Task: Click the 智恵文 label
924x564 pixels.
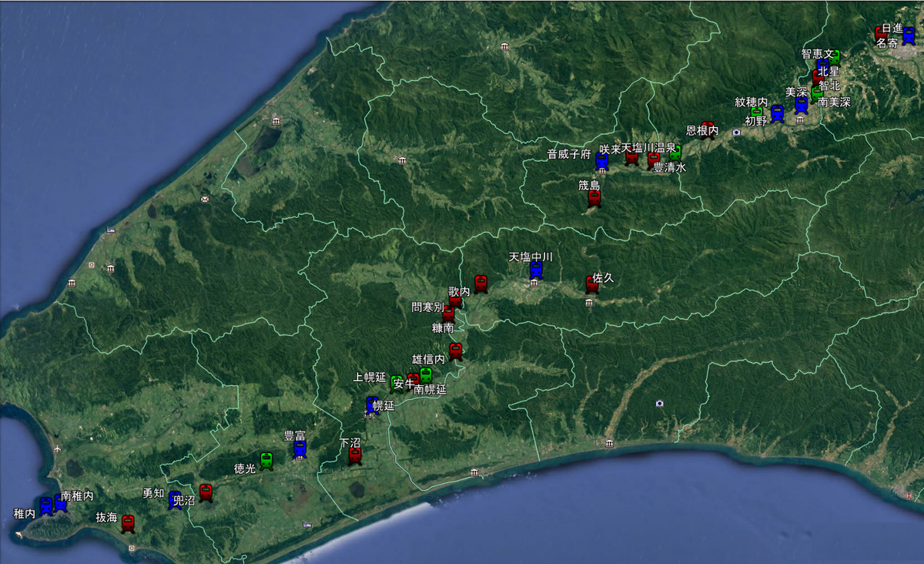Action: [x=818, y=55]
